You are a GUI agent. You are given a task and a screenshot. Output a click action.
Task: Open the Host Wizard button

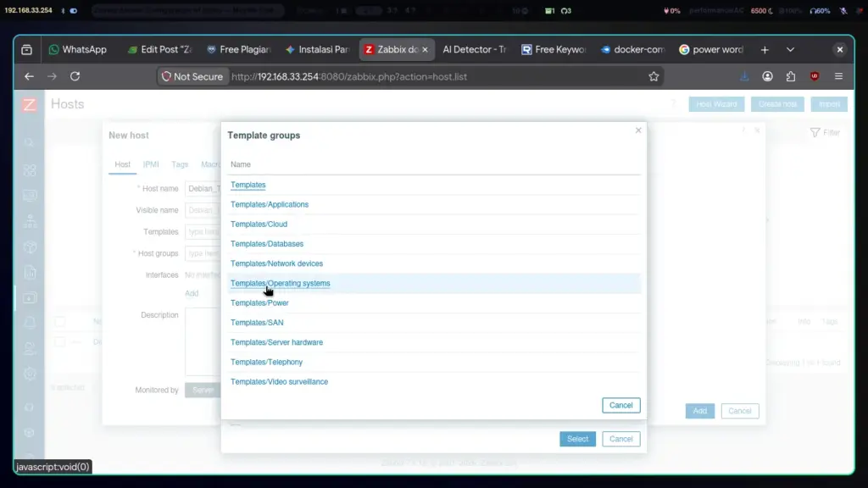point(716,104)
